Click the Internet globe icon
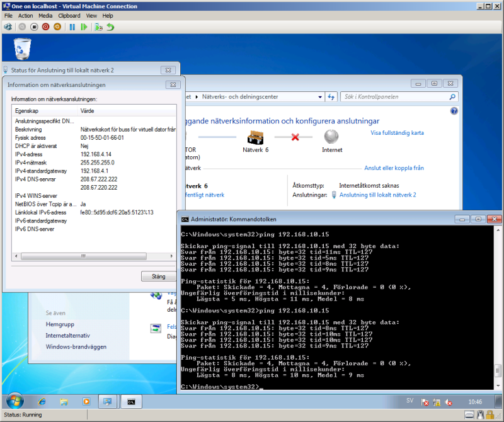The width and height of the screenshot is (504, 422). (331, 137)
